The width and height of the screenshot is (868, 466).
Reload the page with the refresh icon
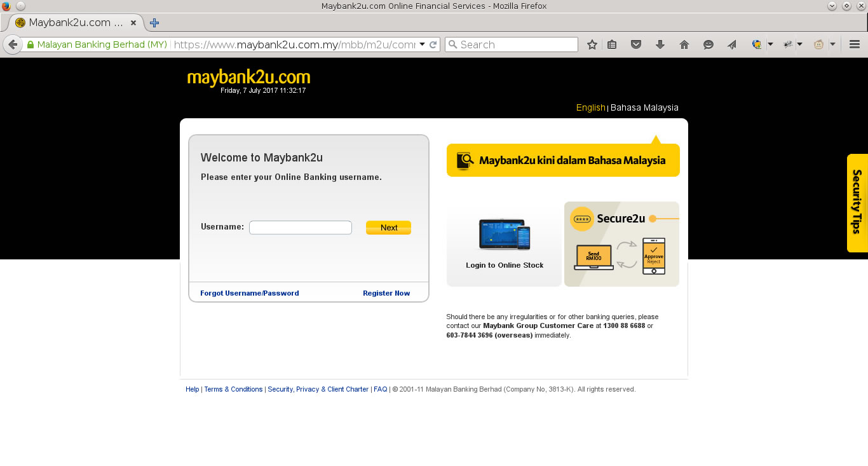[x=433, y=45]
